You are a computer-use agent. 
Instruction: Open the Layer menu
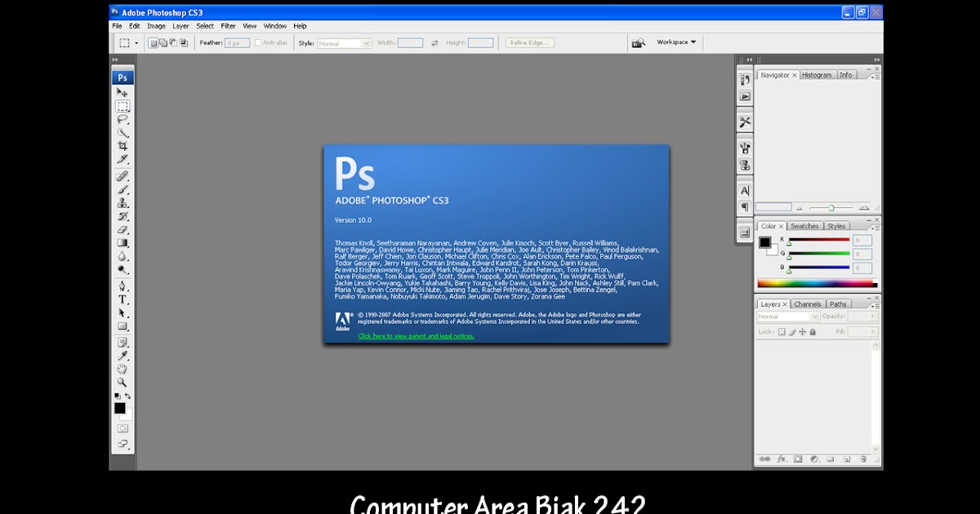(180, 26)
